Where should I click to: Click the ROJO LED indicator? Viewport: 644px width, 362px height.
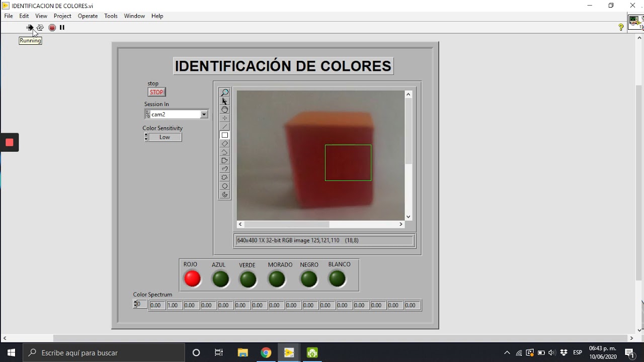(x=192, y=279)
